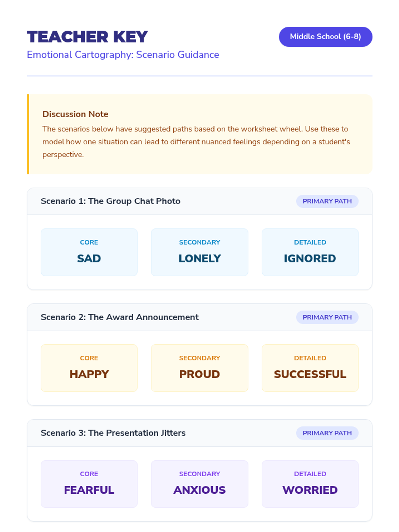Click Primary Path badge for Scenario 1
399x532 pixels.
tap(327, 201)
